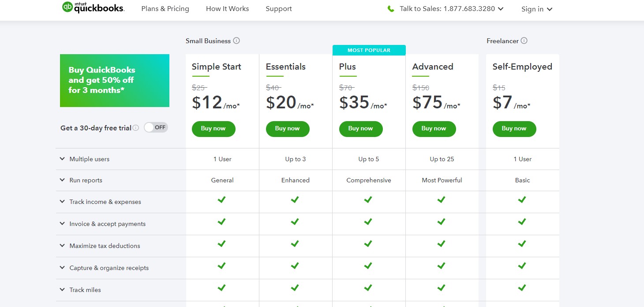Click 'Comprehensive' reports cell
Image resolution: width=644 pixels, height=307 pixels.
click(369, 180)
